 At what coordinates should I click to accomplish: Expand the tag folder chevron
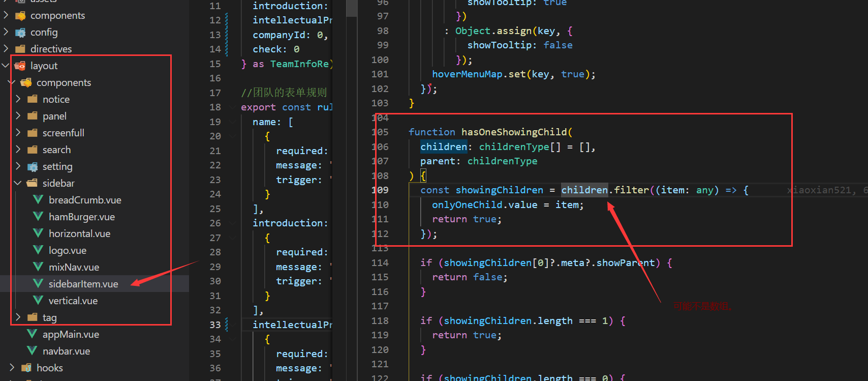(18, 317)
